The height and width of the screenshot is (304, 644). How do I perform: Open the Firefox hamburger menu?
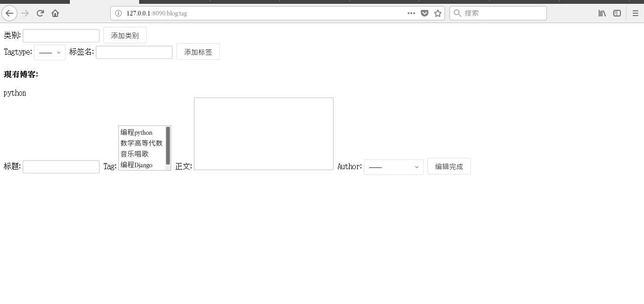pos(635,13)
